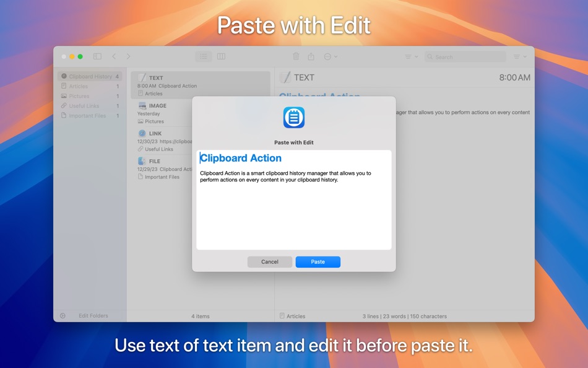The height and width of the screenshot is (368, 588).
Task: Click the Useful Links label under LINK item
Action: pyautogui.click(x=159, y=149)
